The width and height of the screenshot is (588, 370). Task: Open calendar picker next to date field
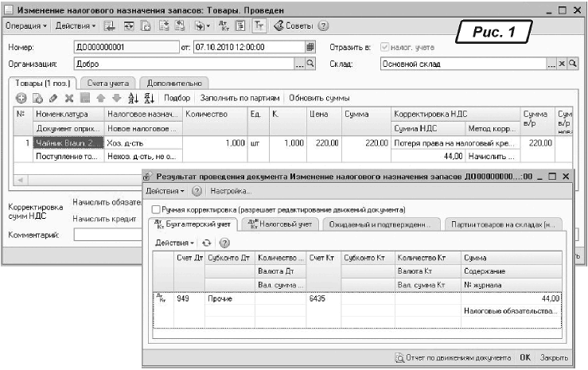click(311, 47)
